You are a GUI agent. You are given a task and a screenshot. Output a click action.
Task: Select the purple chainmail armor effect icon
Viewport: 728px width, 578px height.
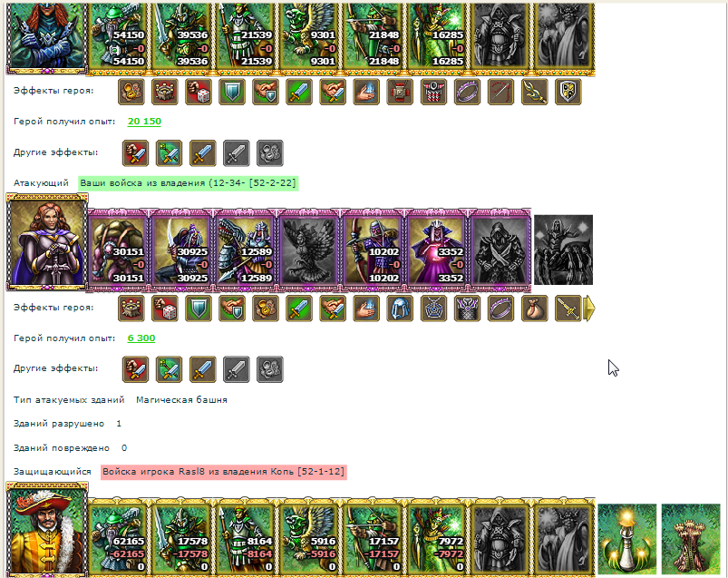click(467, 309)
